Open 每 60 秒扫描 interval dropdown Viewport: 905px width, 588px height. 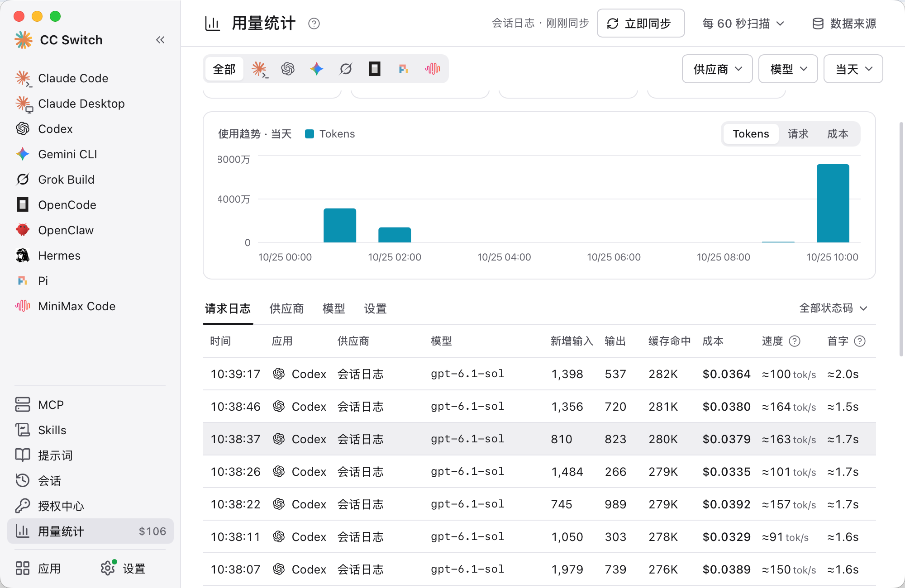743,24
